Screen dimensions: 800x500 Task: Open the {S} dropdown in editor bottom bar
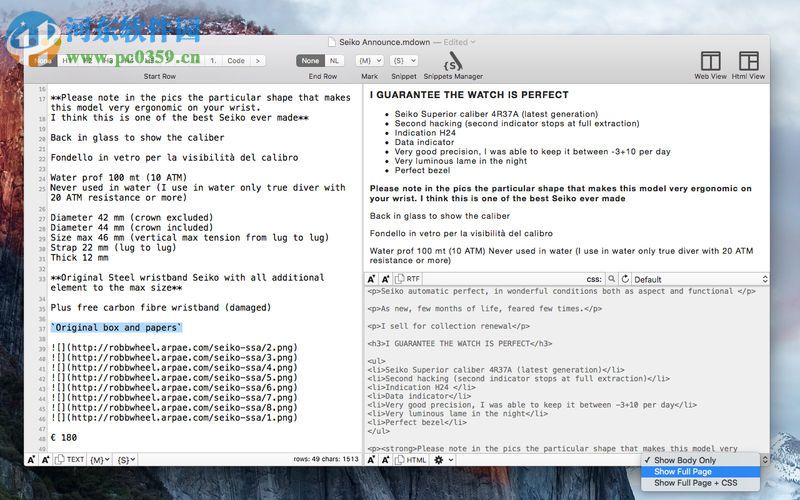(x=126, y=459)
